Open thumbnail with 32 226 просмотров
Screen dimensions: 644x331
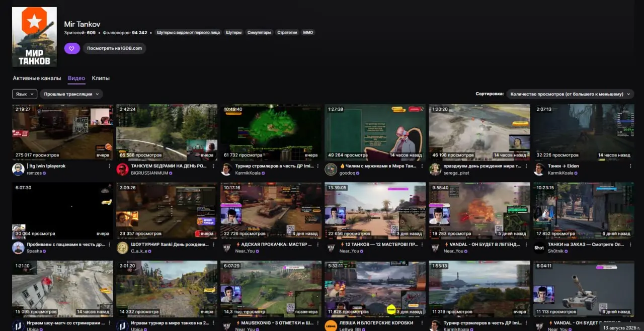[583, 132]
